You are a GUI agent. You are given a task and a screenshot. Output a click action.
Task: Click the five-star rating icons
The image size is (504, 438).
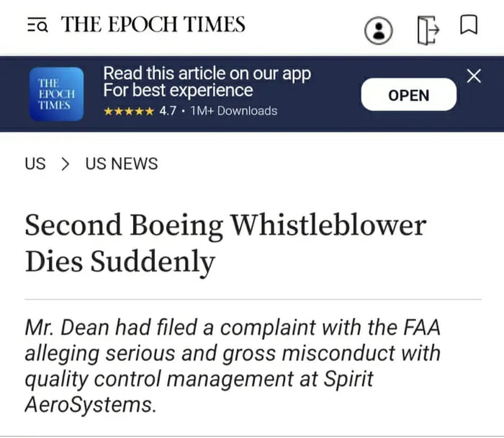click(x=128, y=111)
